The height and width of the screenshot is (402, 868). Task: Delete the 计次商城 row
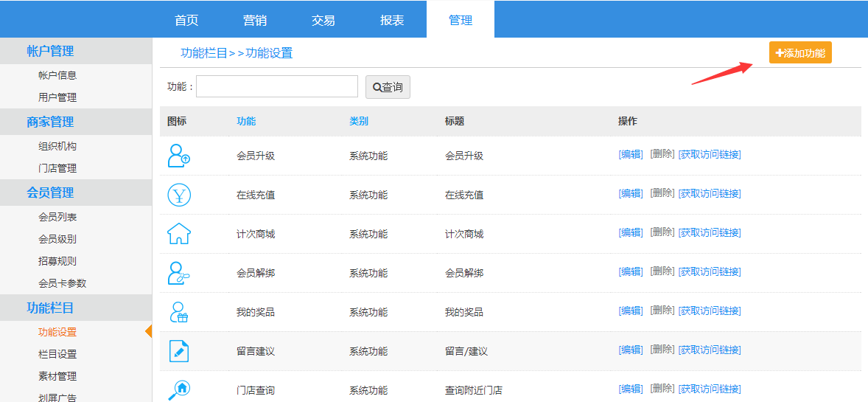662,232
